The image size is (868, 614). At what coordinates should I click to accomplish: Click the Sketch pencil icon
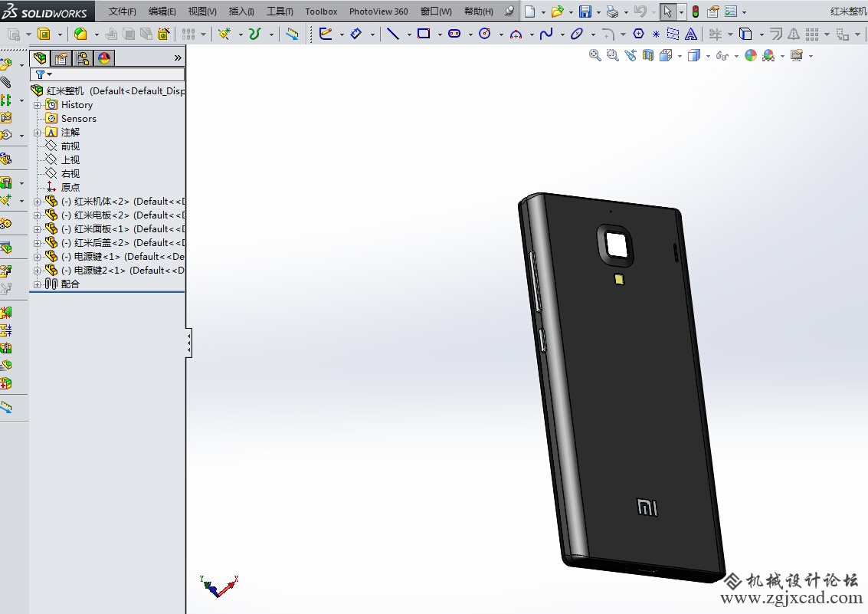click(x=326, y=34)
